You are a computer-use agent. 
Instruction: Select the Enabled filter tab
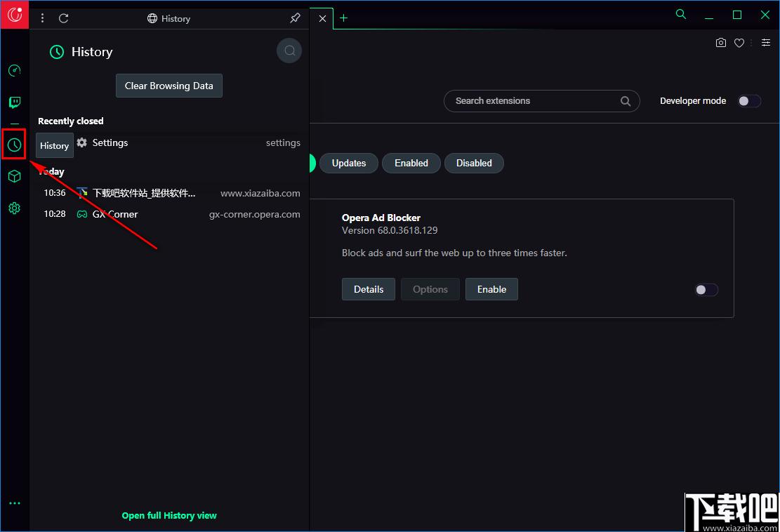click(x=411, y=163)
